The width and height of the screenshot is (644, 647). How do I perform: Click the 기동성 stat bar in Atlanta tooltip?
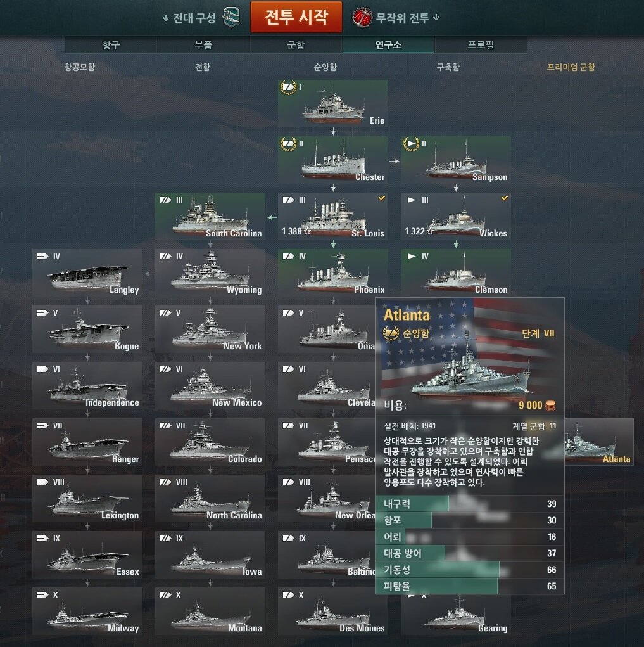tap(470, 570)
